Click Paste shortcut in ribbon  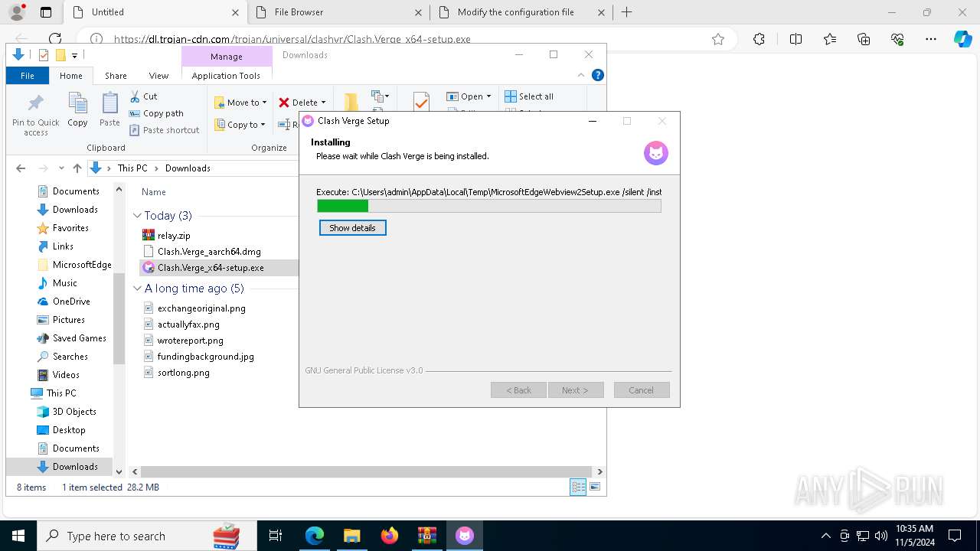[x=164, y=130]
